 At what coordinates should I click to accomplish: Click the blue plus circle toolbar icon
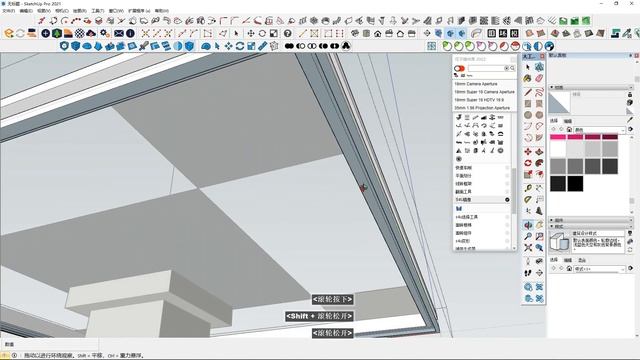pyautogui.click(x=45, y=33)
